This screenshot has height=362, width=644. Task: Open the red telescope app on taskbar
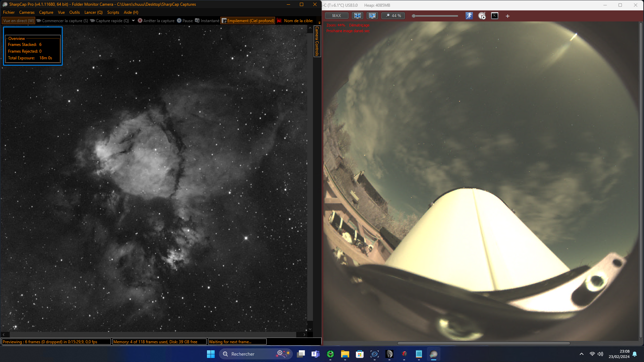[404, 354]
